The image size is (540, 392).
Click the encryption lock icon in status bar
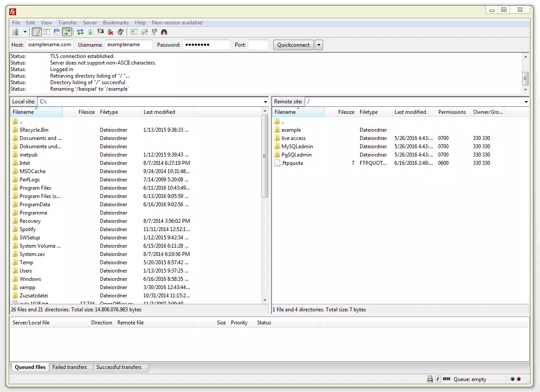click(430, 379)
